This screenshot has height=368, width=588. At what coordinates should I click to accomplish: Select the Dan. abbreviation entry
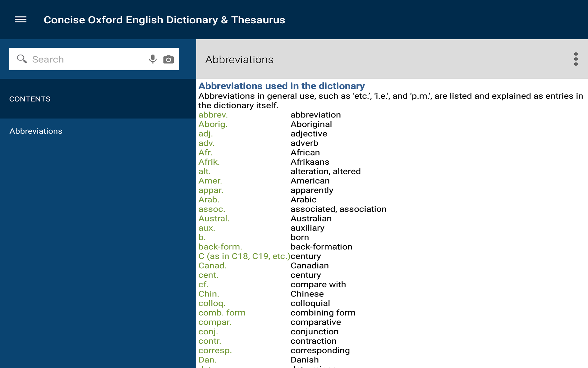[207, 359]
